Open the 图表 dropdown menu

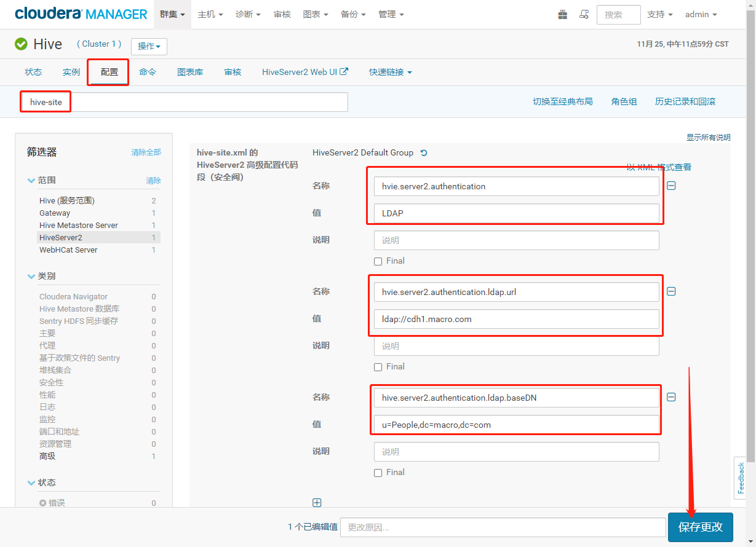click(316, 14)
